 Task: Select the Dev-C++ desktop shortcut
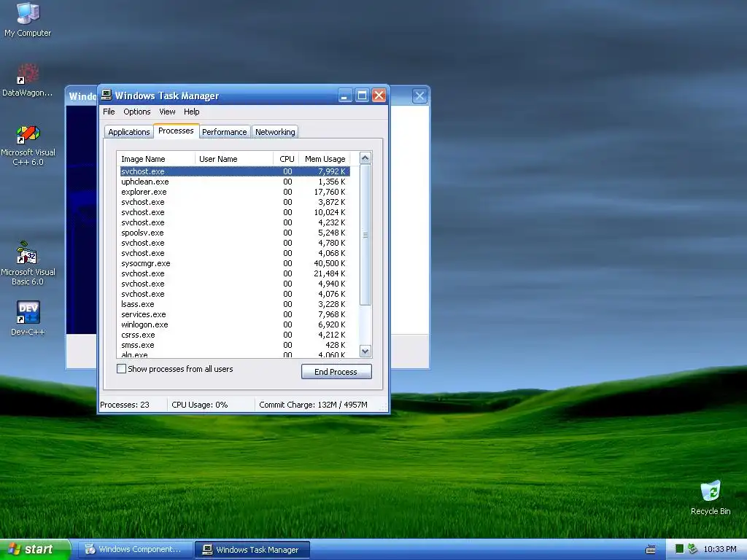tap(28, 318)
